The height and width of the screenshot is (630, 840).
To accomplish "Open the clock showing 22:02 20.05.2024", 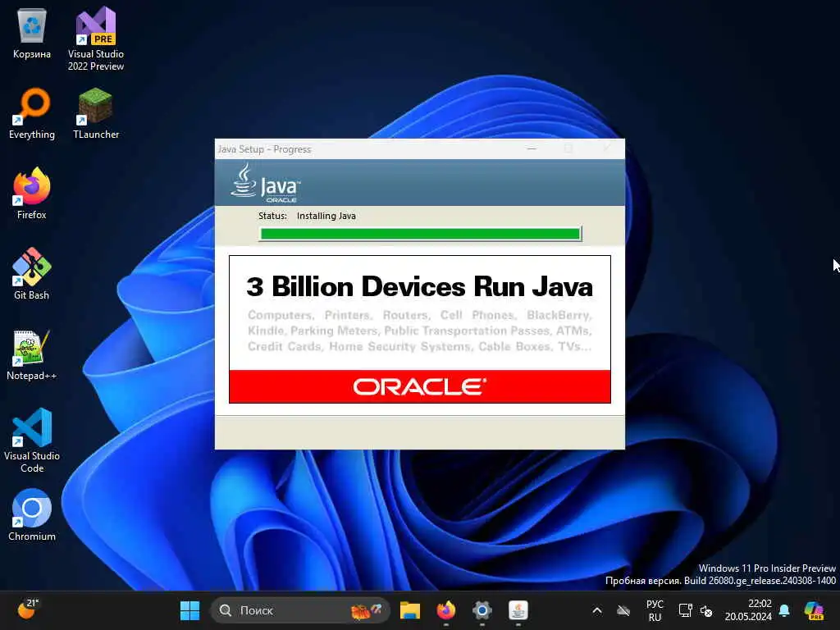I will click(x=748, y=610).
